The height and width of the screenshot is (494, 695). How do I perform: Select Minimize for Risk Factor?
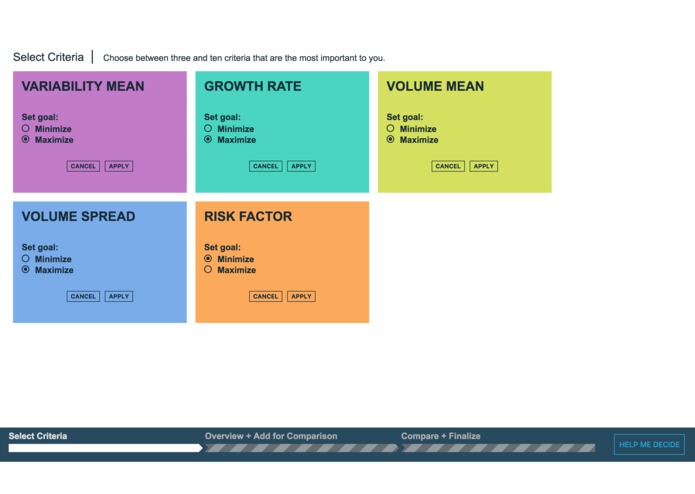(x=208, y=259)
